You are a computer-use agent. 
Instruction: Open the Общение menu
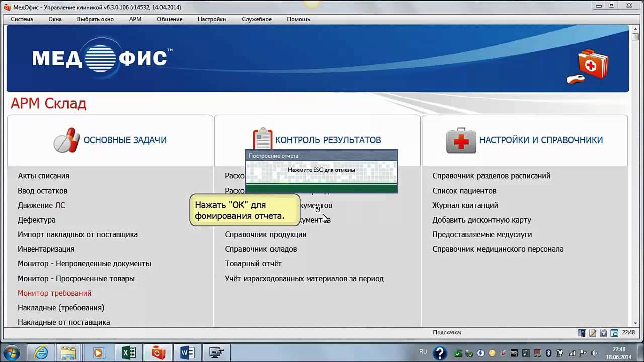point(170,19)
